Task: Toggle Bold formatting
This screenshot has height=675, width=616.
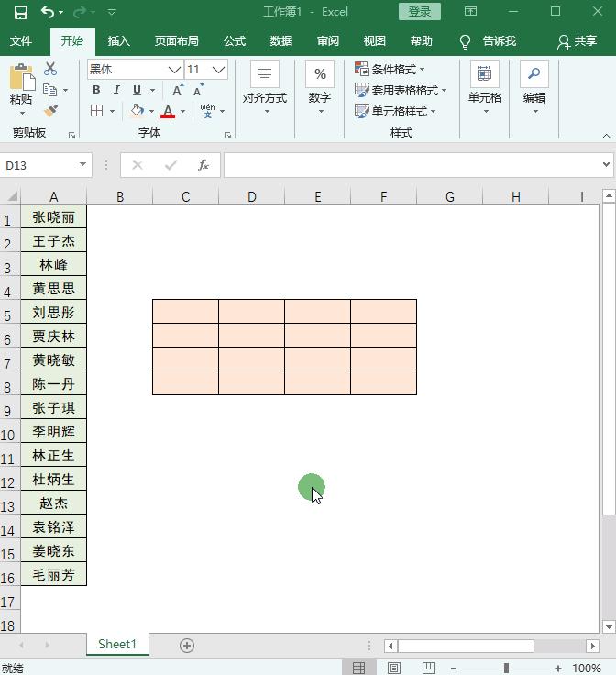Action: click(x=96, y=90)
